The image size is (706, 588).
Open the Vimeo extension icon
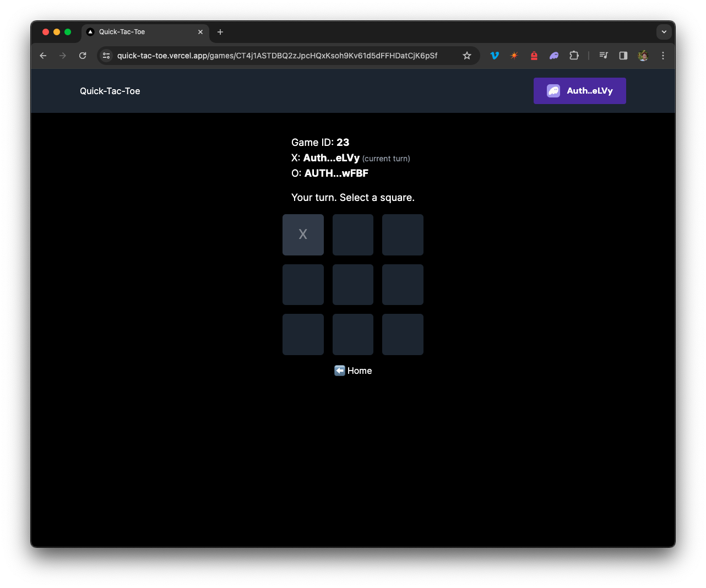tap(495, 56)
